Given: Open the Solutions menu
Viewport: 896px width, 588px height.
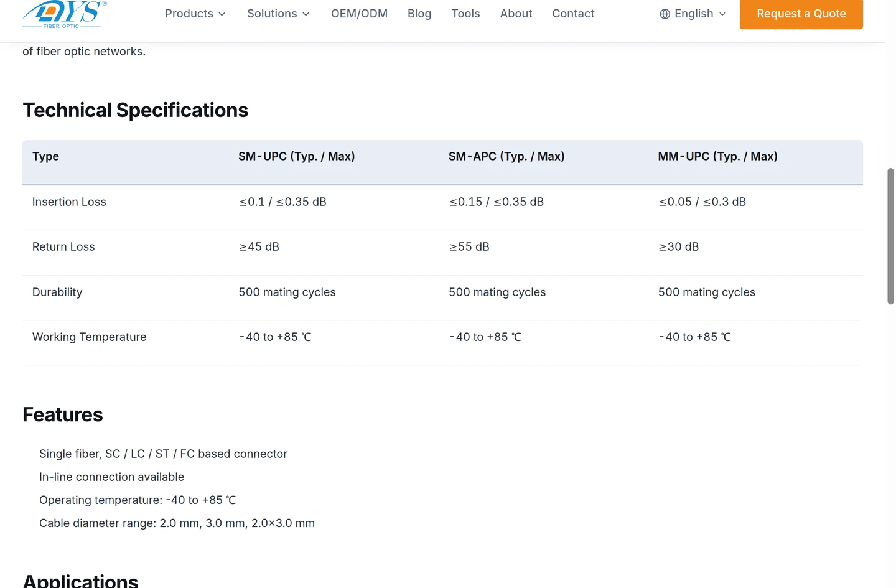Looking at the screenshot, I should point(278,14).
